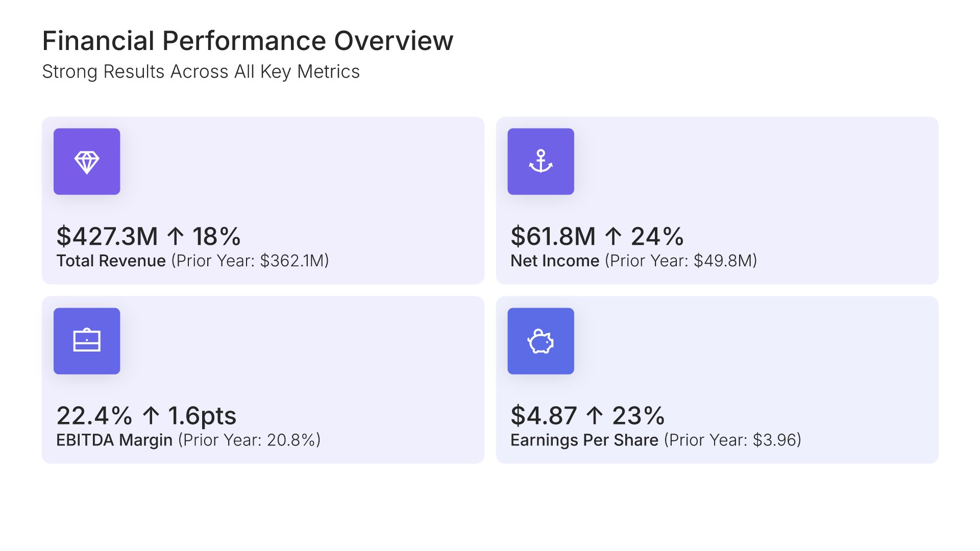Click the Prior Year $3.96 text
This screenshot has width=980, height=551.
[x=732, y=440]
